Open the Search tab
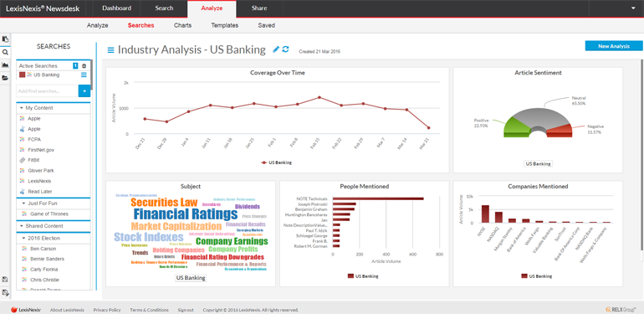This screenshot has width=644, height=314. [x=164, y=8]
